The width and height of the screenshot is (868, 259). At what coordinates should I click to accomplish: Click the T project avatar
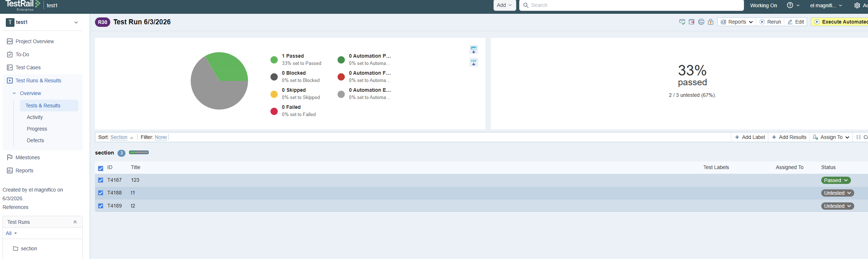[10, 22]
